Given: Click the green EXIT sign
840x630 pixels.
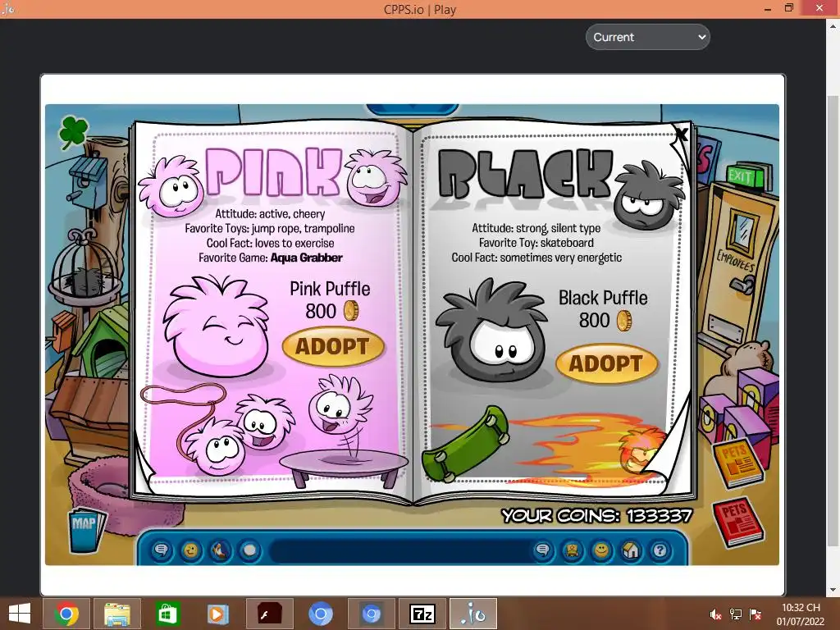Looking at the screenshot, I should 745,176.
